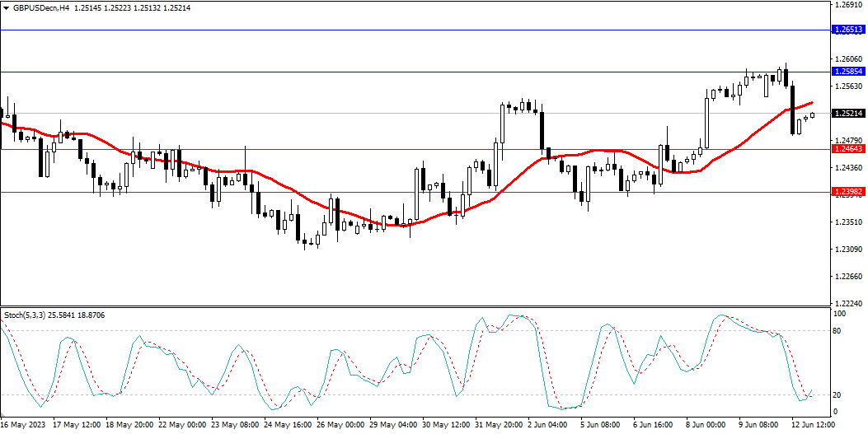
Task: Click the 30 May 12:00 time label
Action: click(x=448, y=425)
